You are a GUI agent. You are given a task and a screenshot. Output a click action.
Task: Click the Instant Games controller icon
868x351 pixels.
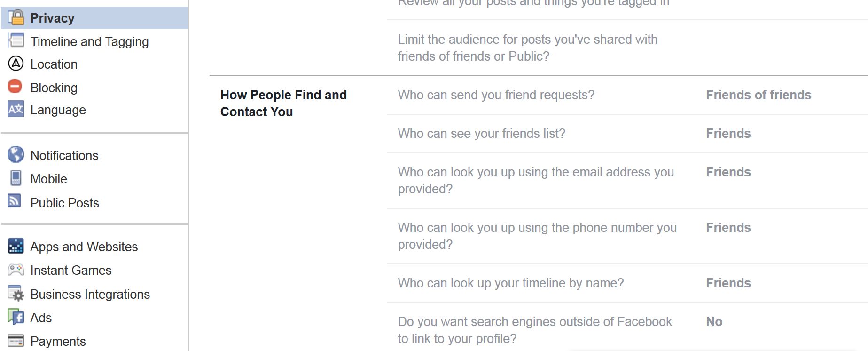coord(16,270)
